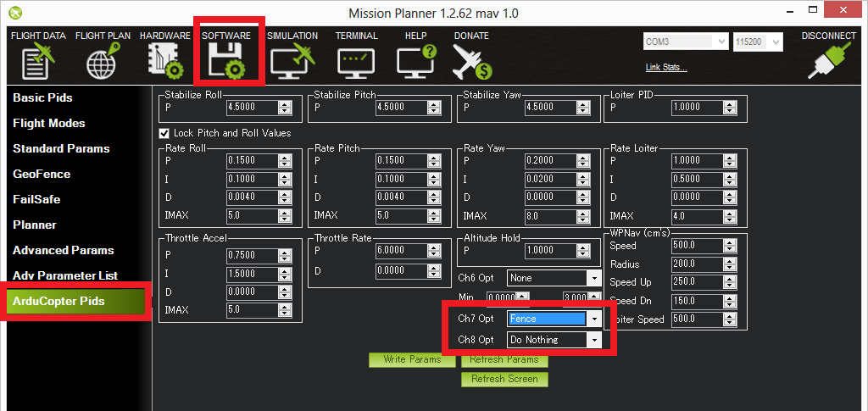The height and width of the screenshot is (411, 868).
Task: Open the Flight Data screen icon
Action: pyautogui.click(x=37, y=60)
